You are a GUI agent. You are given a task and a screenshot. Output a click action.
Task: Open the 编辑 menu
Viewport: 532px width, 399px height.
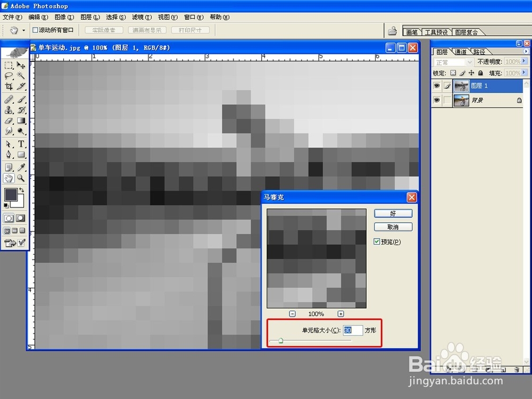(38, 17)
